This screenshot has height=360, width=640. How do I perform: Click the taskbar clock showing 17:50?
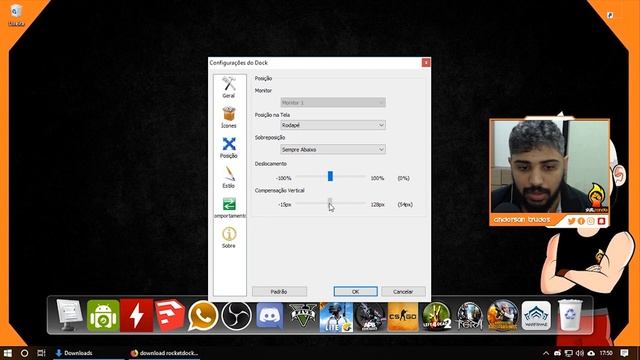pos(606,353)
